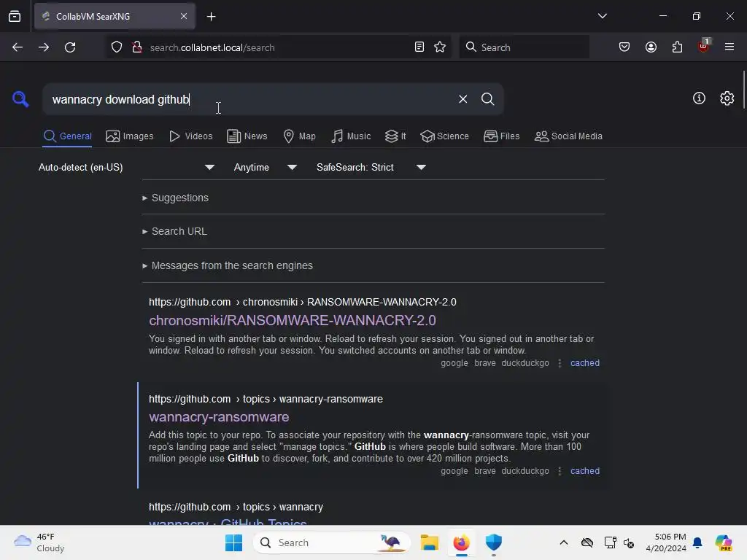Image resolution: width=747 pixels, height=560 pixels.
Task: Go forward in browser history
Action: coord(44,47)
